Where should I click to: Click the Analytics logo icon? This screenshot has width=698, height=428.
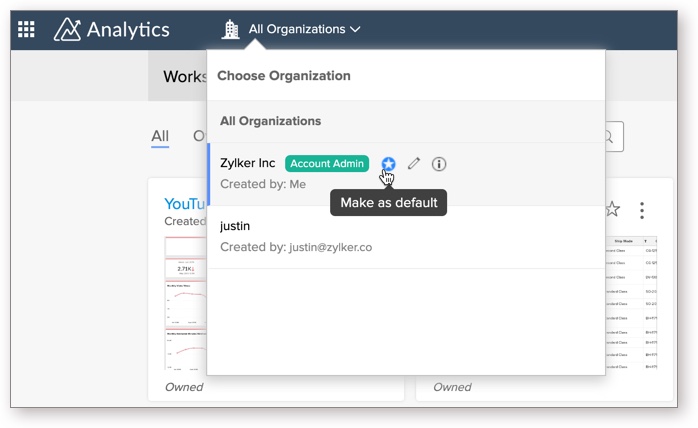click(67, 29)
